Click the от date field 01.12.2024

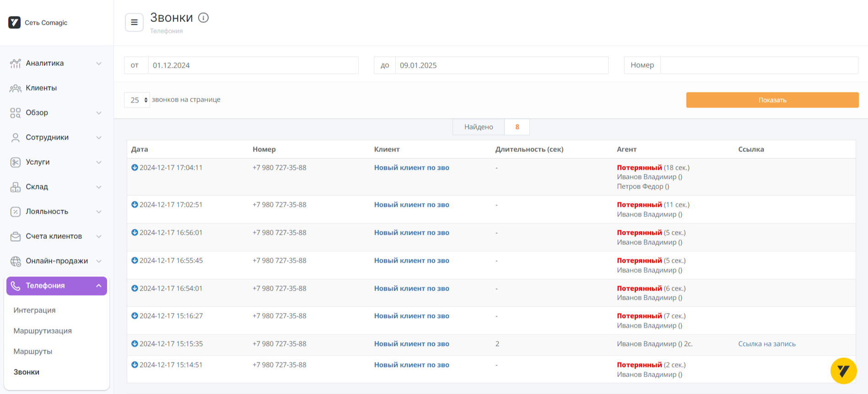pyautogui.click(x=253, y=65)
